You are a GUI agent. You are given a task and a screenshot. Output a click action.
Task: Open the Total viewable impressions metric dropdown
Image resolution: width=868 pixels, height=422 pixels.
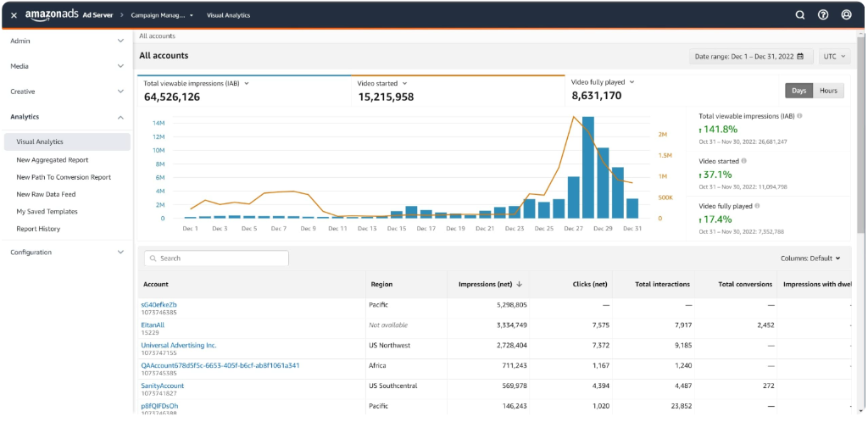[x=247, y=84]
